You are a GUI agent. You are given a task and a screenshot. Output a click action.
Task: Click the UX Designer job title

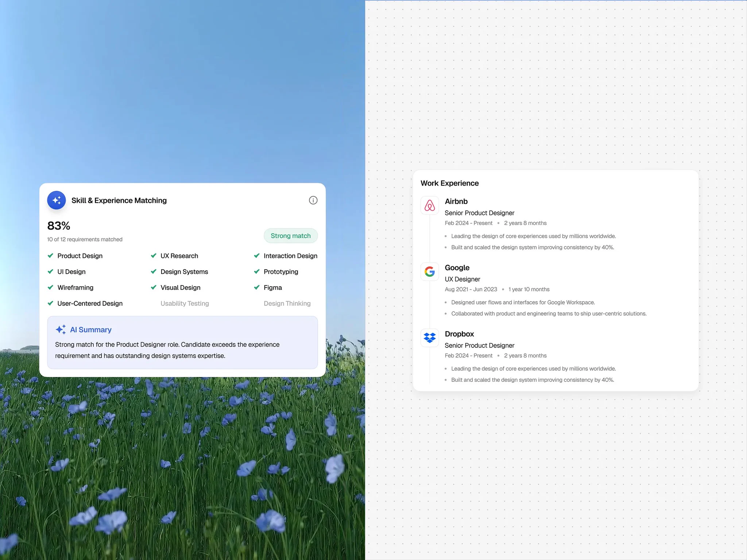[462, 279]
